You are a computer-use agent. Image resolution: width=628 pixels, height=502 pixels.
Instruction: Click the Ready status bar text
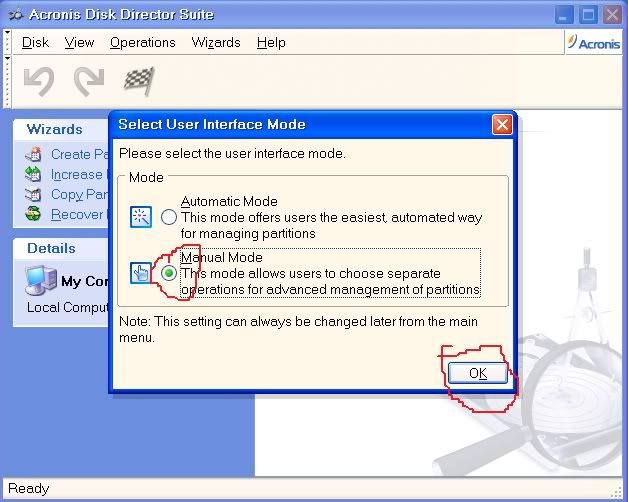coord(28,488)
